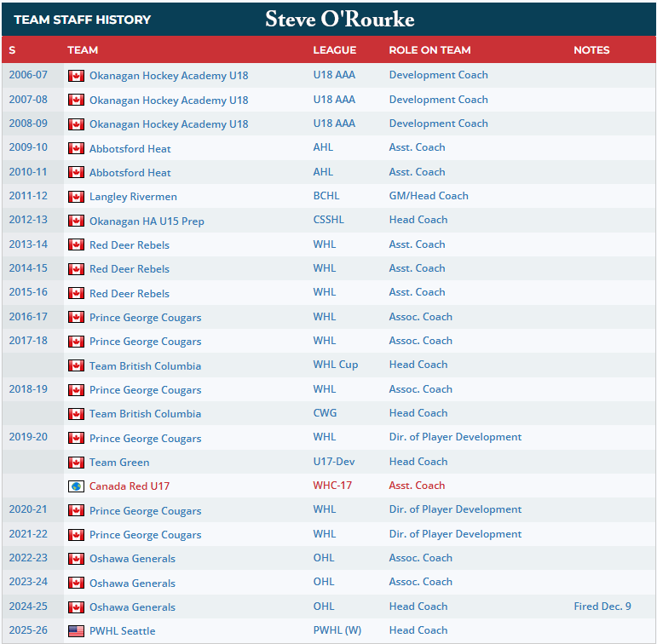The height and width of the screenshot is (644, 657).
Task: Click Assoc. Coach role in 2018-19 row
Action: (x=421, y=389)
